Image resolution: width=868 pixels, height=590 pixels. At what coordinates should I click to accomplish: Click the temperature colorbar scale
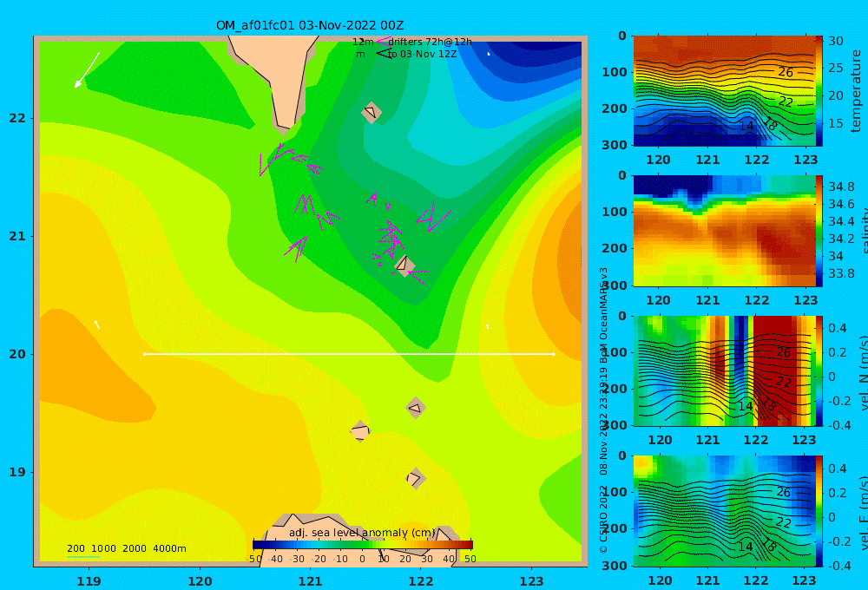tap(819, 91)
